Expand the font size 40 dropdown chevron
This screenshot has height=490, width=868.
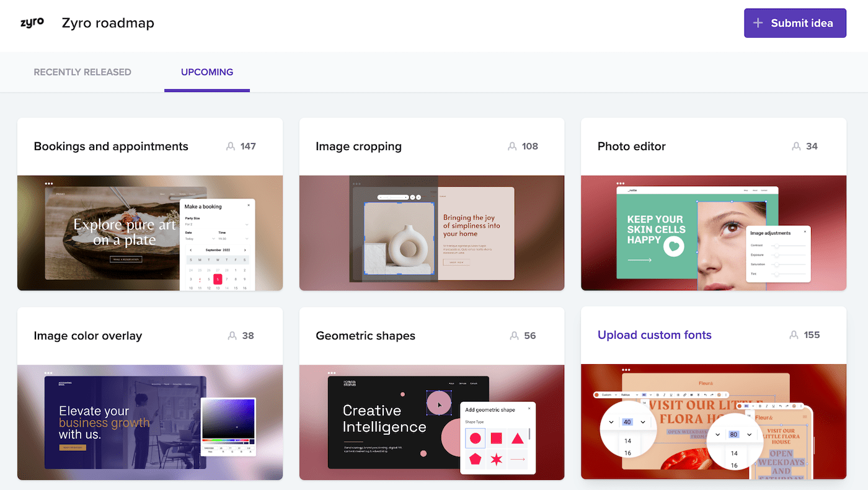pyautogui.click(x=643, y=422)
